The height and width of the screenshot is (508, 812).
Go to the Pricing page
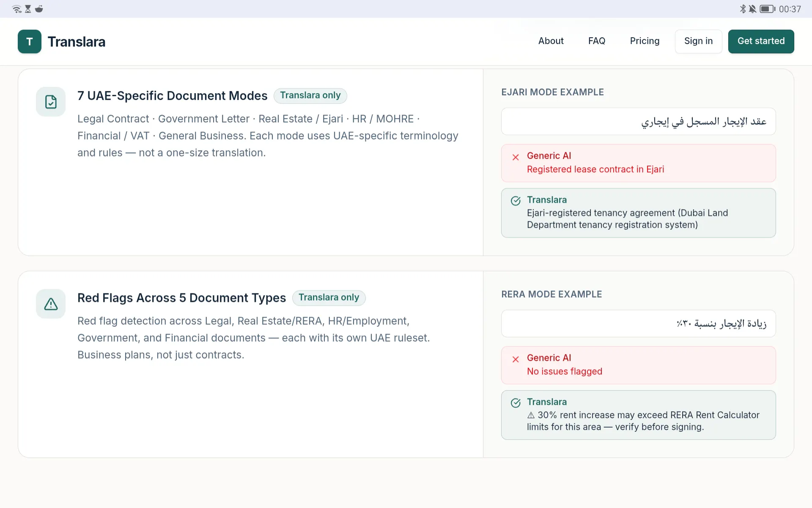tap(645, 41)
